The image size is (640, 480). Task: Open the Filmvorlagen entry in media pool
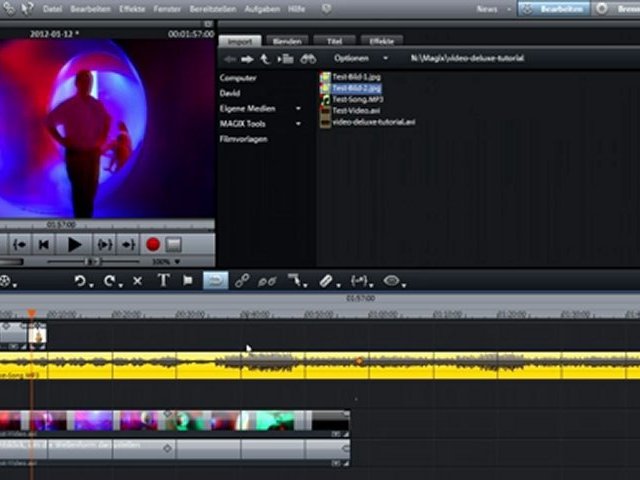pos(243,139)
